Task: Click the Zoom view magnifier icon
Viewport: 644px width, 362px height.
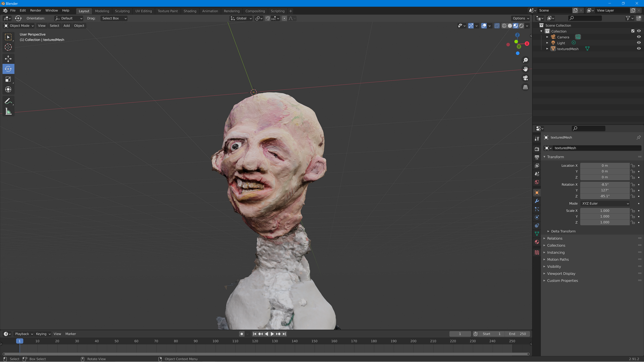Action: pyautogui.click(x=525, y=60)
